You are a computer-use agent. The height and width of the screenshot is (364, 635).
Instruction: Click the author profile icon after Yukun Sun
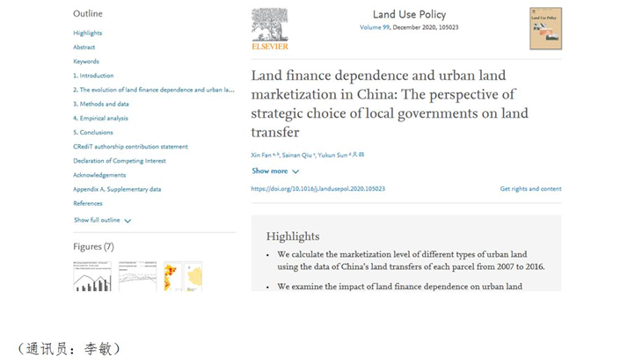click(x=354, y=155)
